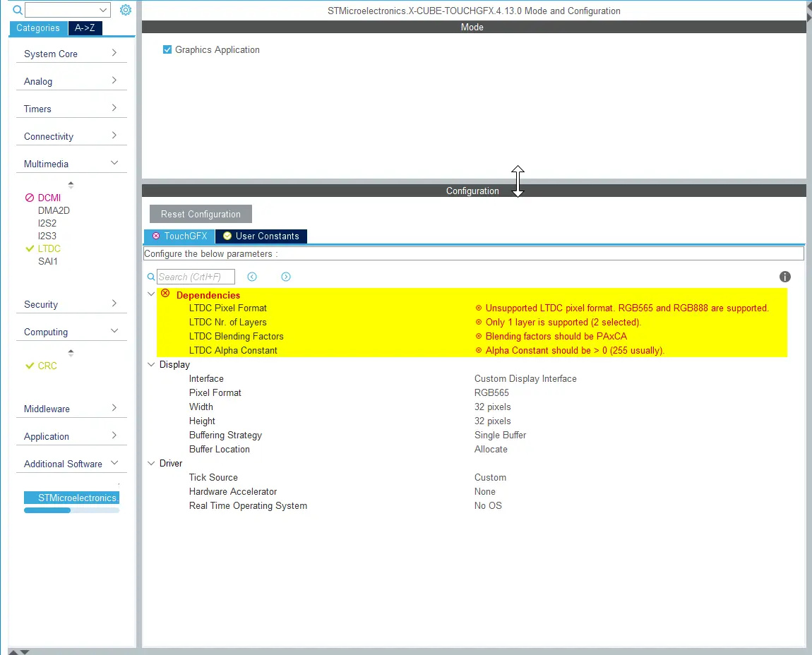Screen dimensions: 812x655
Task: Switch to the Categories tab
Action: click(38, 28)
